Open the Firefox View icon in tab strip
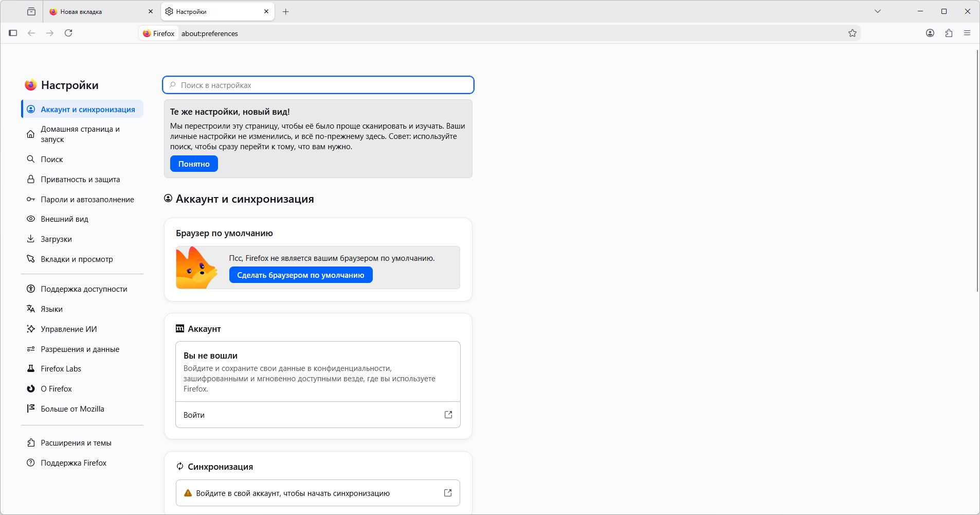 31,11
